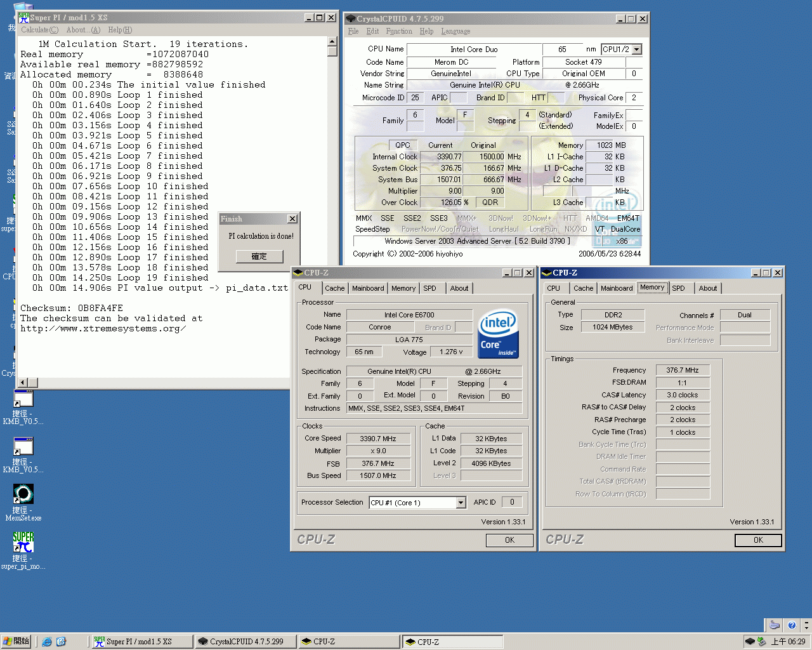This screenshot has height=650, width=812.
Task: Click OK in the CPU-Z Memory window
Action: coord(758,540)
